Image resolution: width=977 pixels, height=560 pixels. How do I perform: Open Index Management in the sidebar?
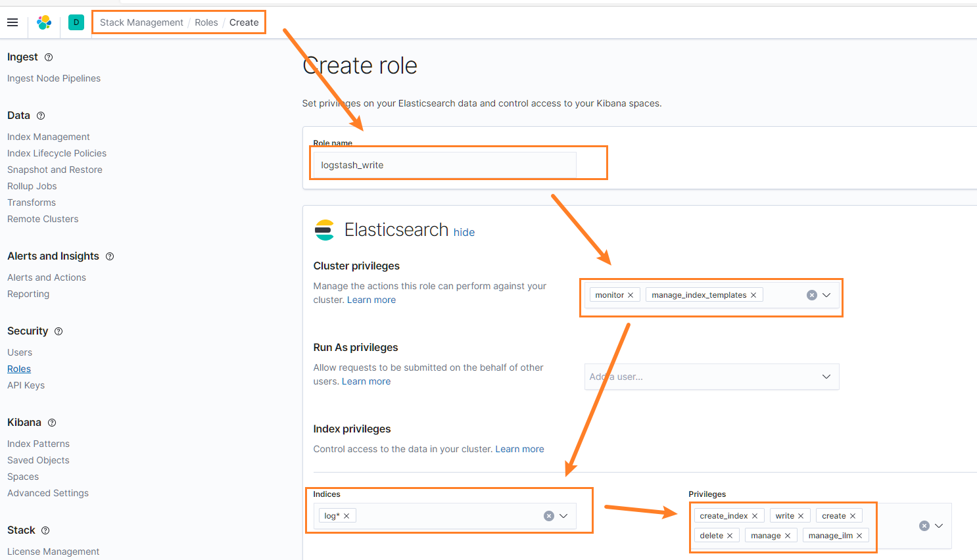tap(49, 137)
